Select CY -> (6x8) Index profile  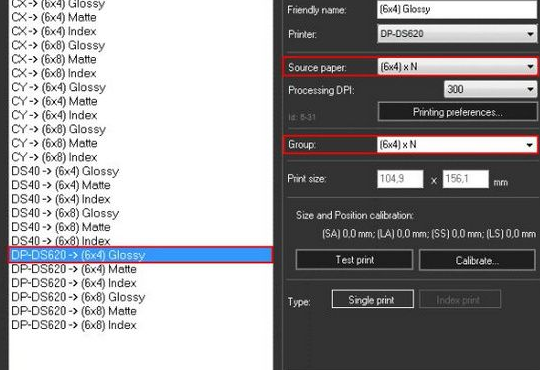(x=141, y=157)
